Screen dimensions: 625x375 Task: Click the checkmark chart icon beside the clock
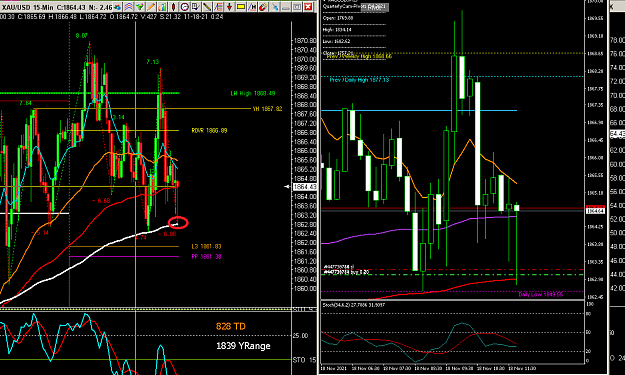click(x=196, y=7)
